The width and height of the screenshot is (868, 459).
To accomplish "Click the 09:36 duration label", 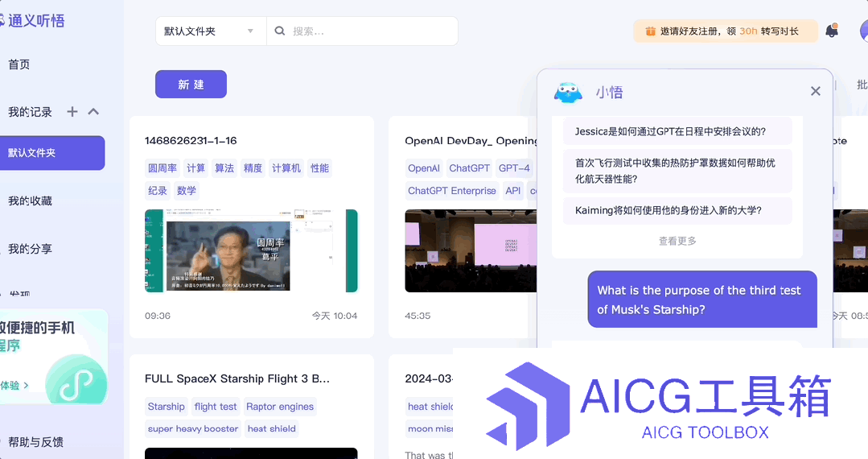I will coord(157,316).
